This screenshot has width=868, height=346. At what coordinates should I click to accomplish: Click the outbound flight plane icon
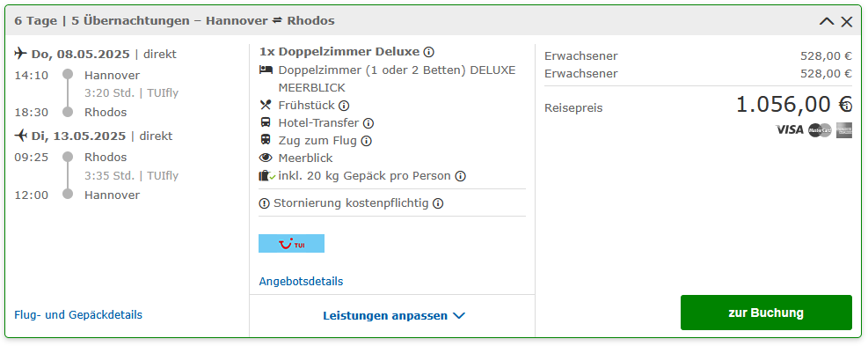click(x=20, y=54)
